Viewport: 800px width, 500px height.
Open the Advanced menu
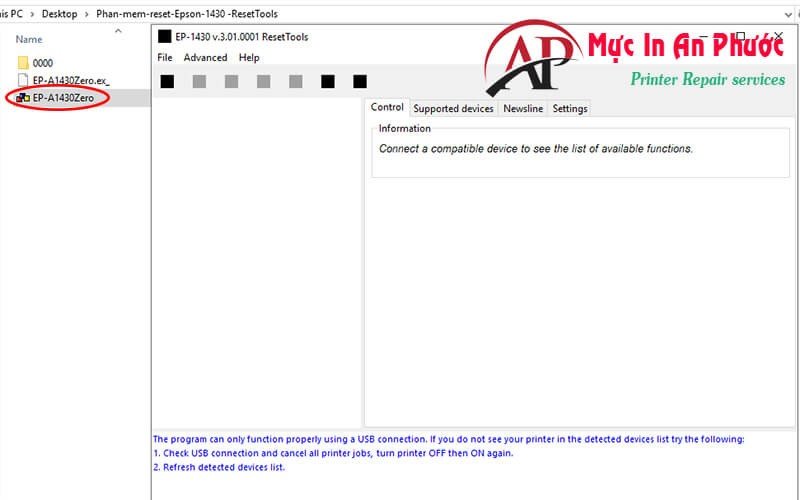click(205, 58)
